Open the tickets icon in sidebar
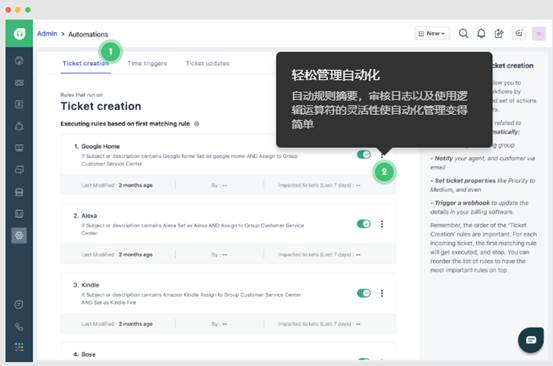Viewport: 553px width, 366px height. click(19, 83)
